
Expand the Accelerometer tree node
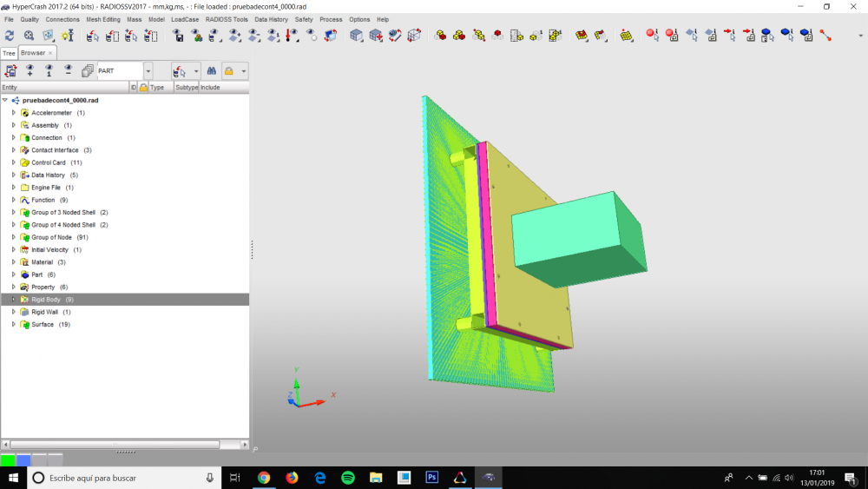coord(14,112)
